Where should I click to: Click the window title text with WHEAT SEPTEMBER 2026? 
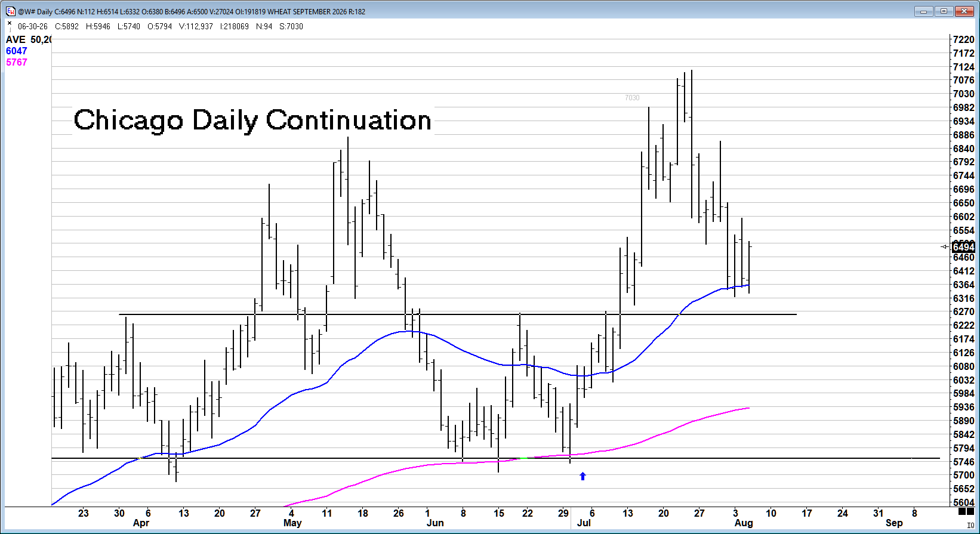[x=192, y=11]
